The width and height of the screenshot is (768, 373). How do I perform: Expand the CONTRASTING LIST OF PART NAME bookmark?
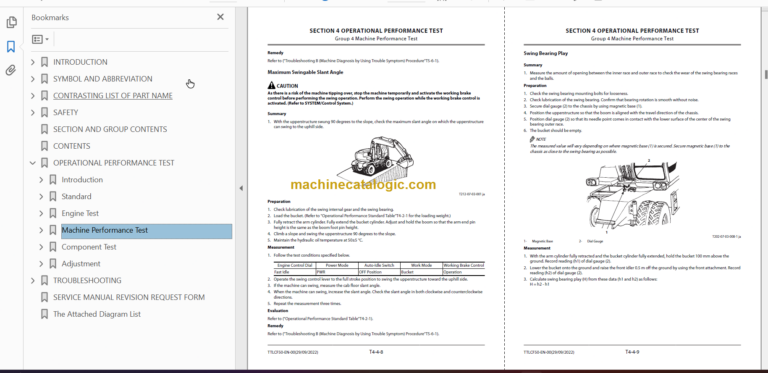pyautogui.click(x=33, y=95)
